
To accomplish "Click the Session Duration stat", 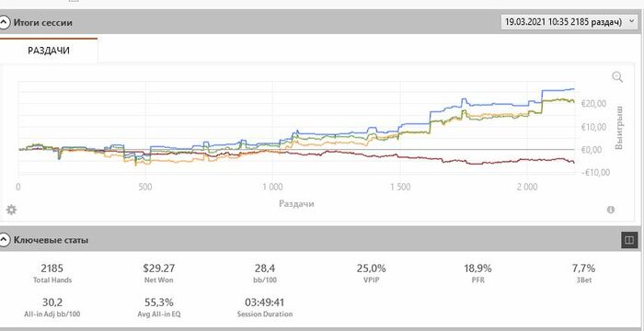I will point(265,308).
